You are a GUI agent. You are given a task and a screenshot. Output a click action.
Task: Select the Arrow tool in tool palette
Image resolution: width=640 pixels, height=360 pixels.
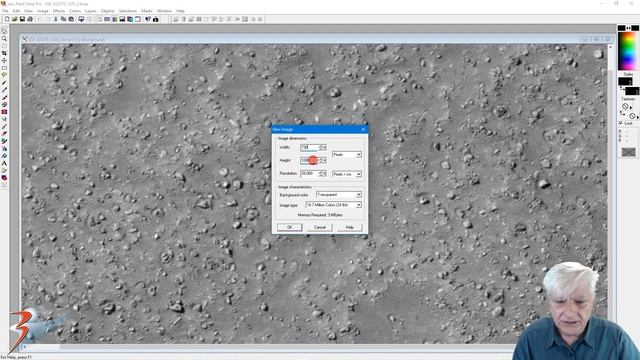click(x=4, y=31)
